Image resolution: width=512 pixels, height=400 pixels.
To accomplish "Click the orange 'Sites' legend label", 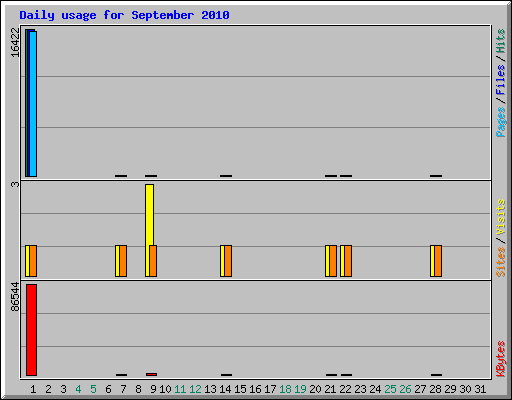I will click(x=501, y=262).
